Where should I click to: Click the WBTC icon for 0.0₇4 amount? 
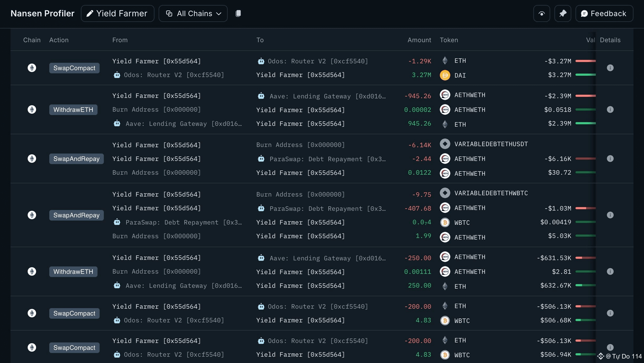[445, 222]
